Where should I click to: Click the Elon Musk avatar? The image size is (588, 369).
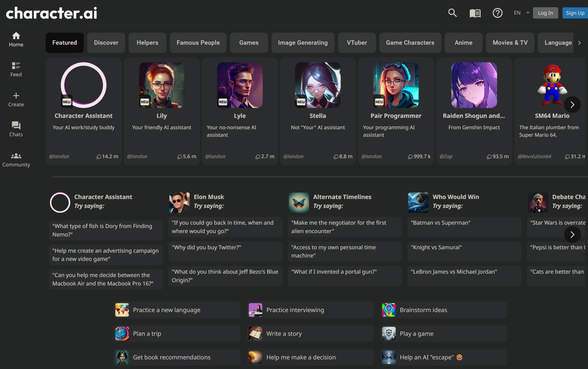(179, 202)
